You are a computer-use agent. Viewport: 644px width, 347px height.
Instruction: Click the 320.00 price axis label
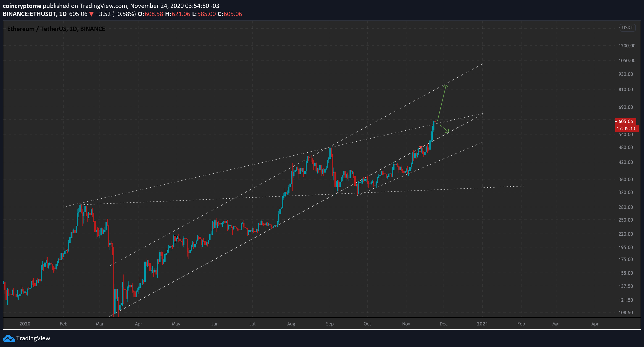point(626,192)
